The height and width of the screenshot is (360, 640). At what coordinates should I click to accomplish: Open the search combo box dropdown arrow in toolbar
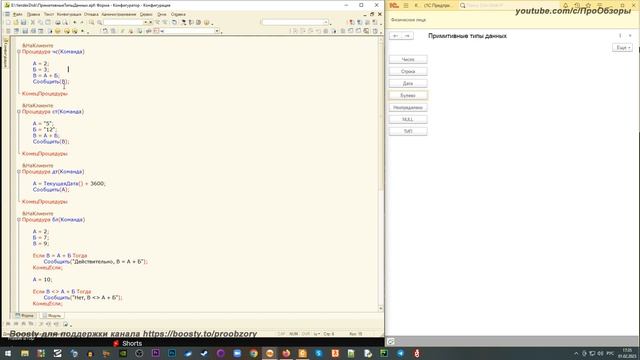click(145, 22)
